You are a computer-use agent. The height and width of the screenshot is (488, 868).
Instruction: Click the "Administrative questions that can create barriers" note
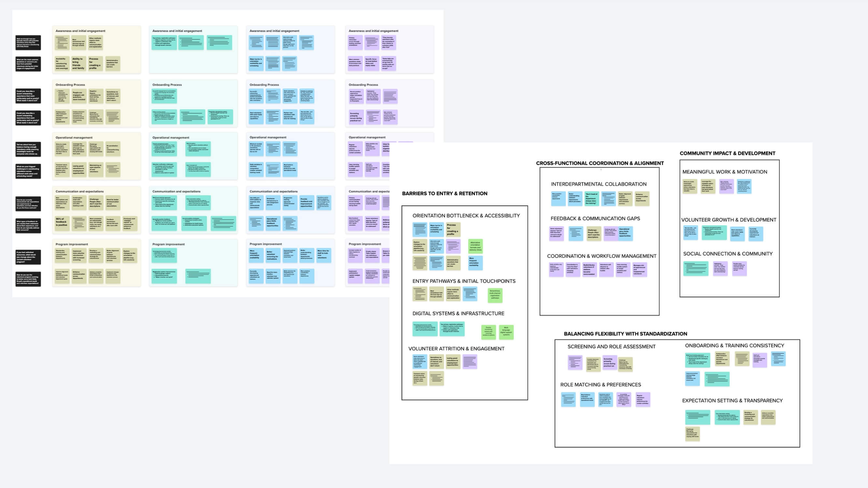114,65
